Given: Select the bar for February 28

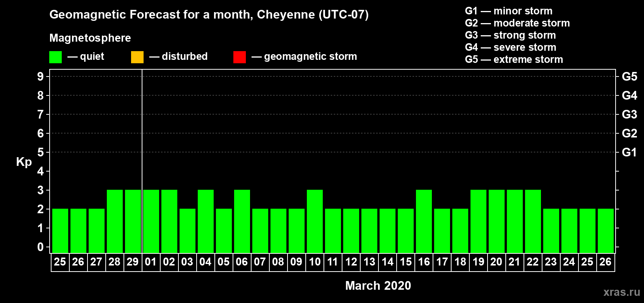Looking at the screenshot, I should 115,221.
